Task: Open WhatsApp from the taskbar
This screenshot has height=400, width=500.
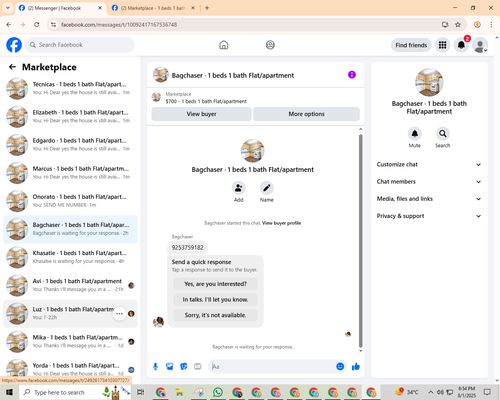Action: (x=218, y=392)
